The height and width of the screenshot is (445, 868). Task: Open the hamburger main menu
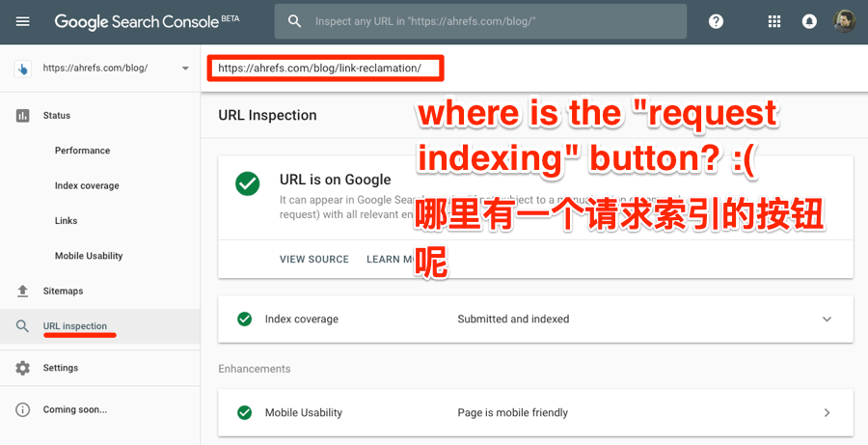(23, 21)
